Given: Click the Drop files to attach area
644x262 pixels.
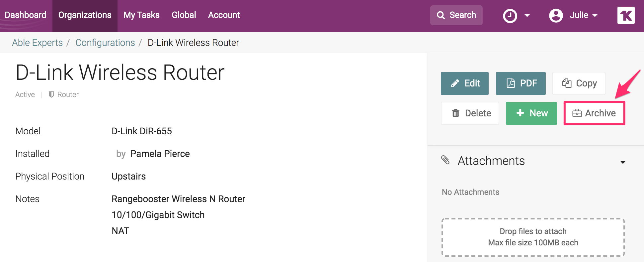Looking at the screenshot, I should pyautogui.click(x=533, y=237).
